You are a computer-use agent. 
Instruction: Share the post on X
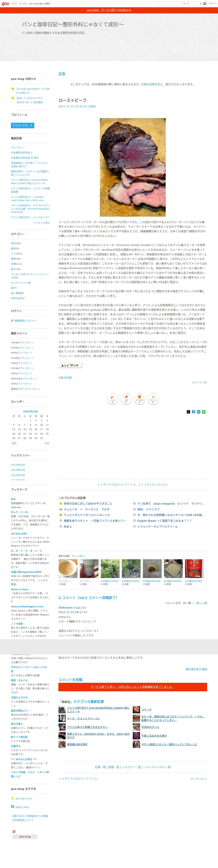(188, 412)
